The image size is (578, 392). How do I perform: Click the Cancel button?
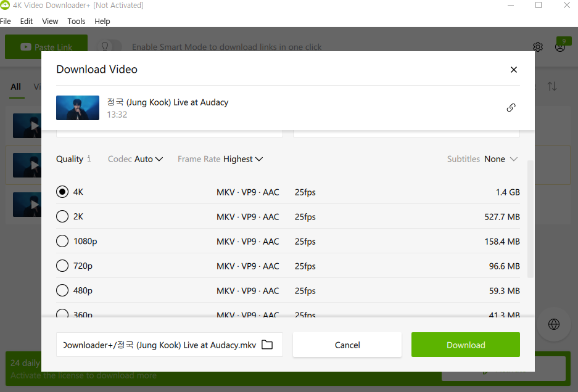click(x=347, y=345)
